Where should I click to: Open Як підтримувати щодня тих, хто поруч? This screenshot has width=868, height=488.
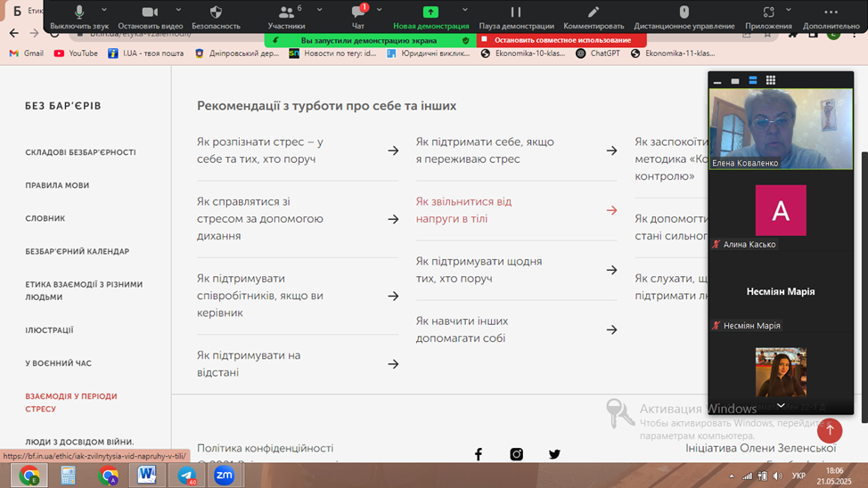pyautogui.click(x=479, y=270)
